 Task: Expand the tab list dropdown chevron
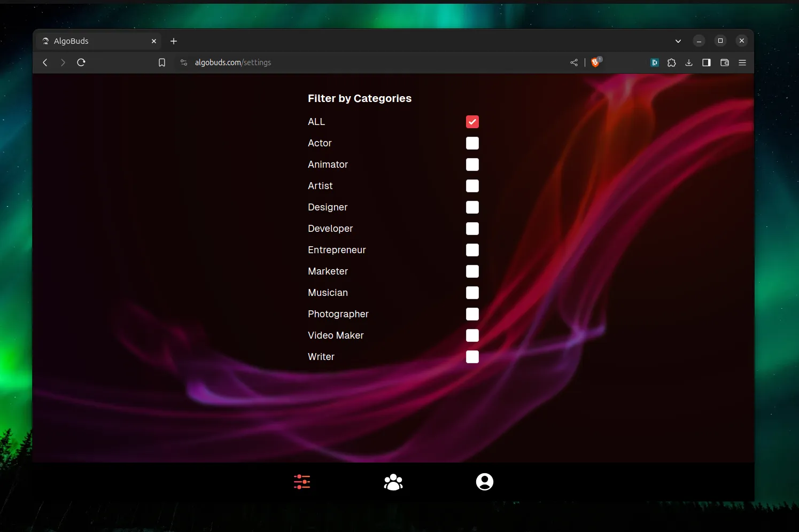pos(678,41)
